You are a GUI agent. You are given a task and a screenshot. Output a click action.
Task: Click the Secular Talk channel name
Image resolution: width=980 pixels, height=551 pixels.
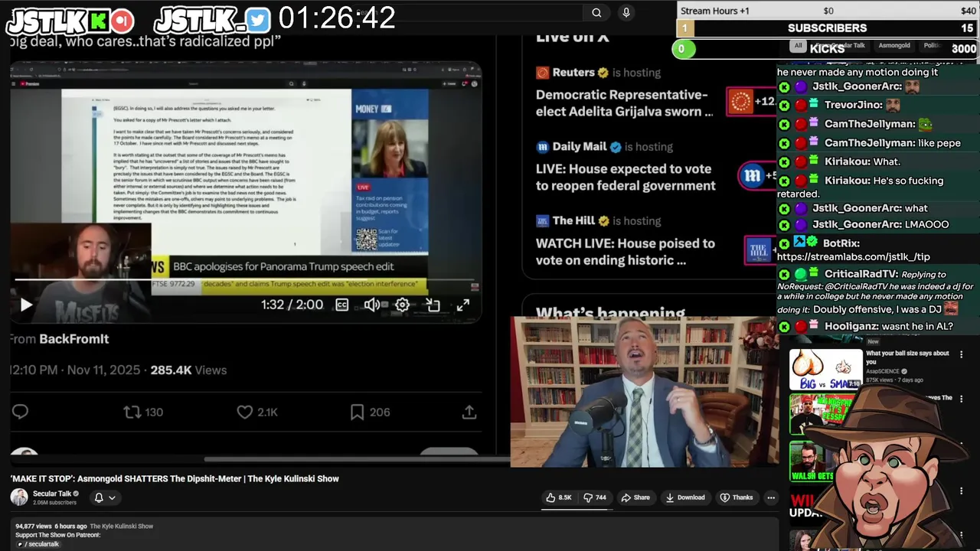[52, 494]
